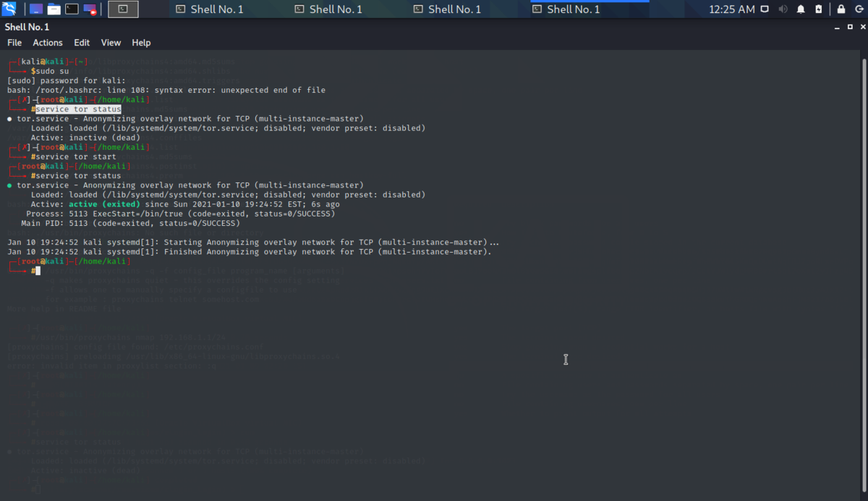The height and width of the screenshot is (501, 868).
Task: Click the Shell No. 1 window title
Action: point(27,27)
